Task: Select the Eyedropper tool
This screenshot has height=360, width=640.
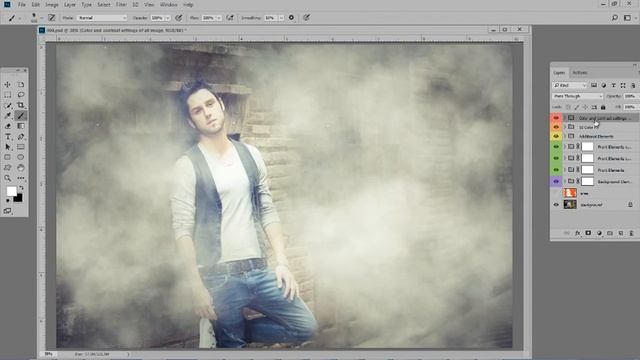Action: pyautogui.click(x=7, y=116)
